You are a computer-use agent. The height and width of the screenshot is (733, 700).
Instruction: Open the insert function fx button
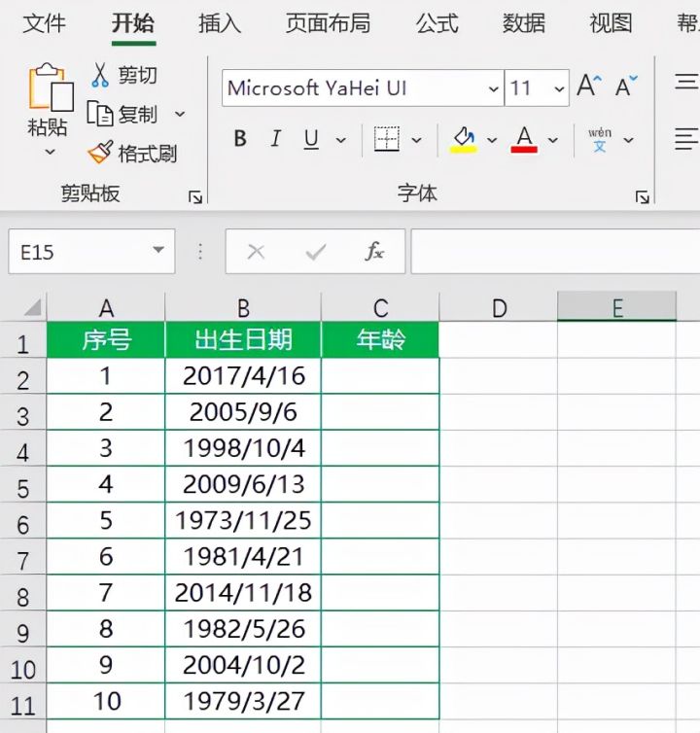[374, 252]
